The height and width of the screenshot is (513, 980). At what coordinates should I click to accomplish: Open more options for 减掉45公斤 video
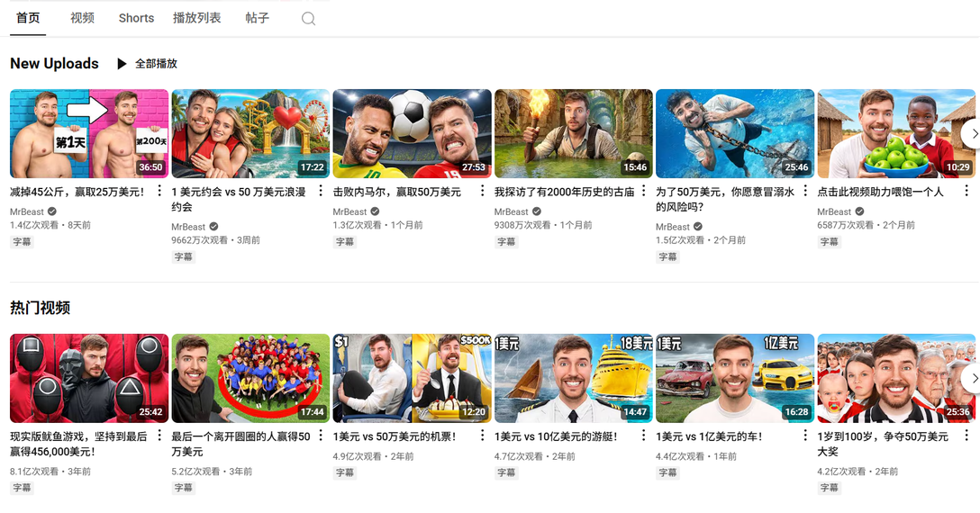tap(159, 191)
